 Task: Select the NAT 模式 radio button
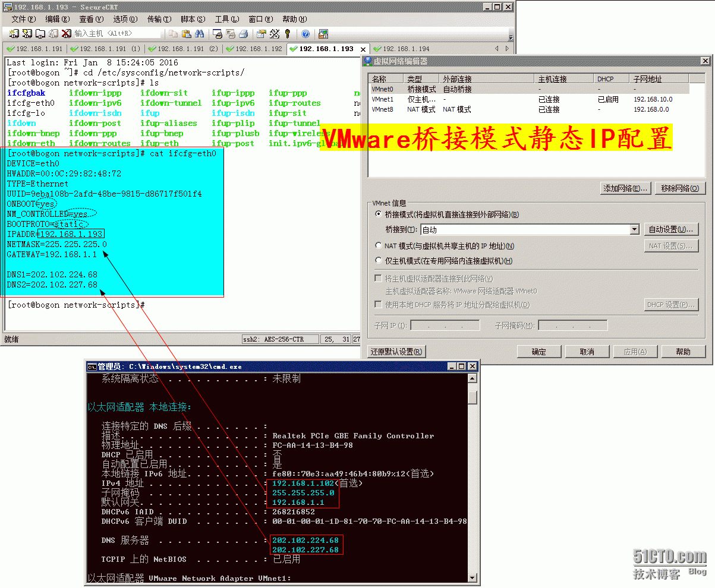[379, 245]
